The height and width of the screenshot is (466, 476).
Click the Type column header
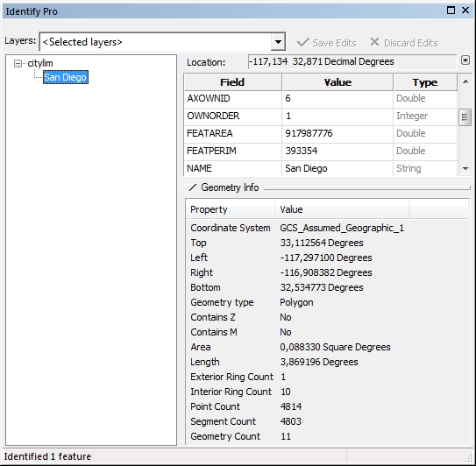(x=425, y=82)
